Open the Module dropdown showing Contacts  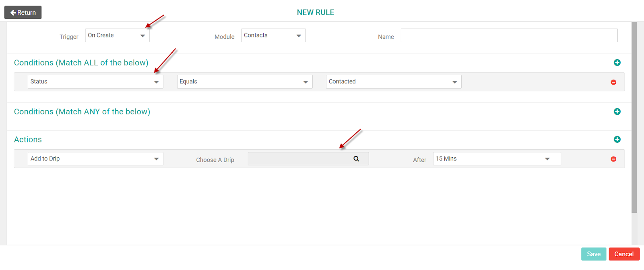tap(273, 35)
